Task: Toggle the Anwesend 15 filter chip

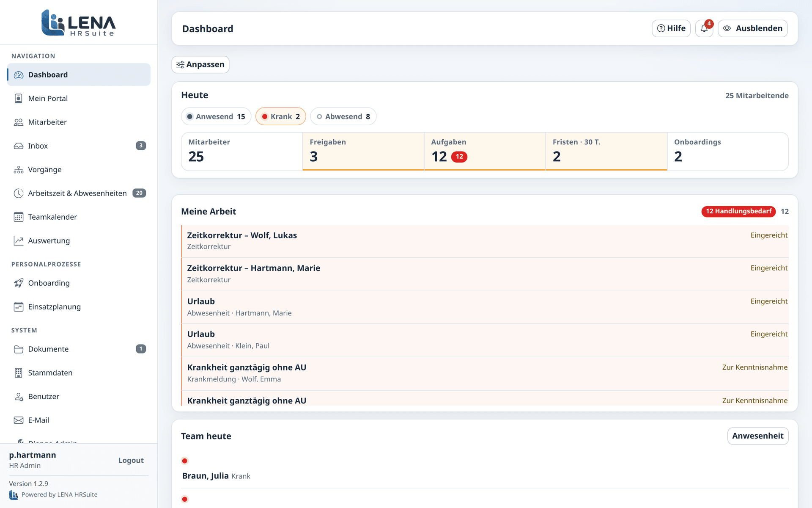Action: point(216,116)
